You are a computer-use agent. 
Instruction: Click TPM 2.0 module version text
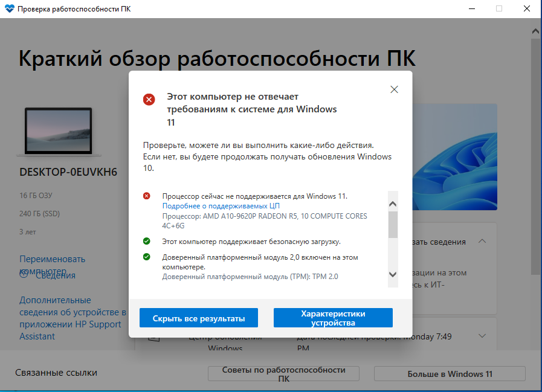250,277
